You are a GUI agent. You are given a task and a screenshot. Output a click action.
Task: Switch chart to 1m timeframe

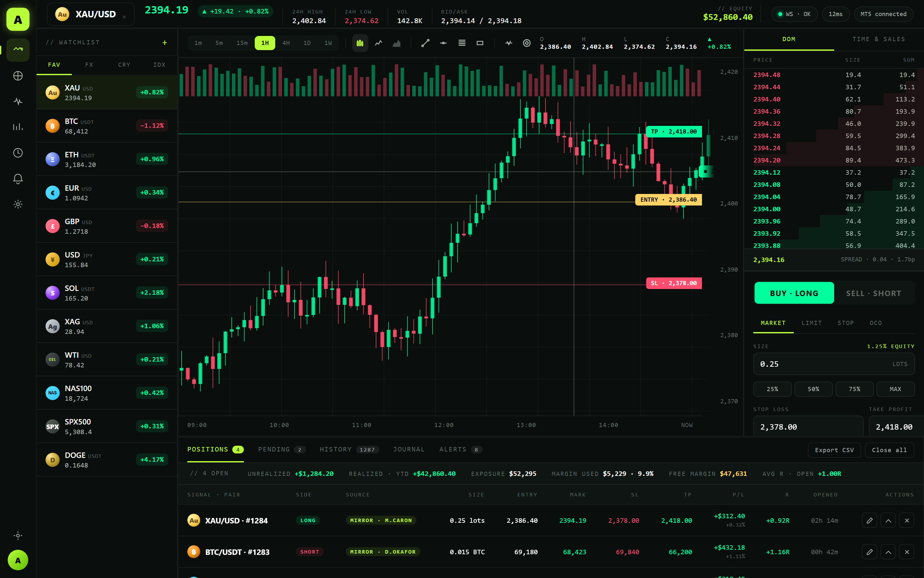click(198, 43)
